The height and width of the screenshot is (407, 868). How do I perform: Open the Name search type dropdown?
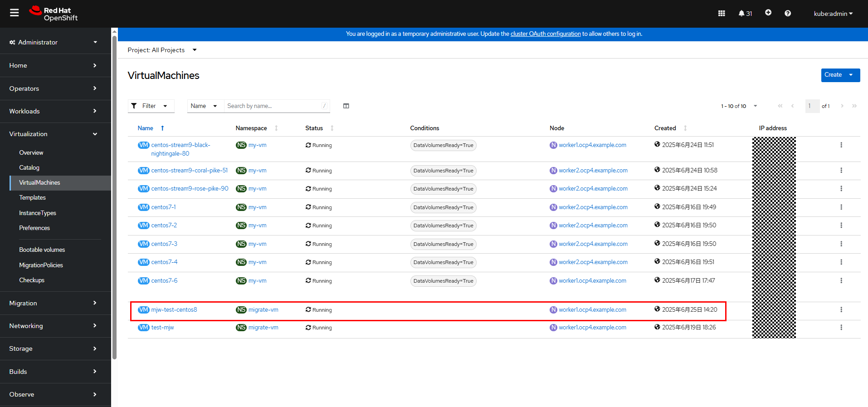click(205, 106)
